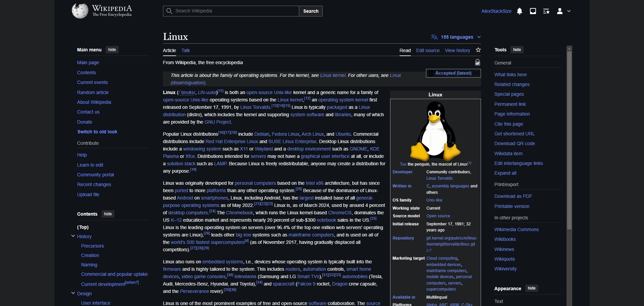Click the page protection padlock icon

coord(478,62)
